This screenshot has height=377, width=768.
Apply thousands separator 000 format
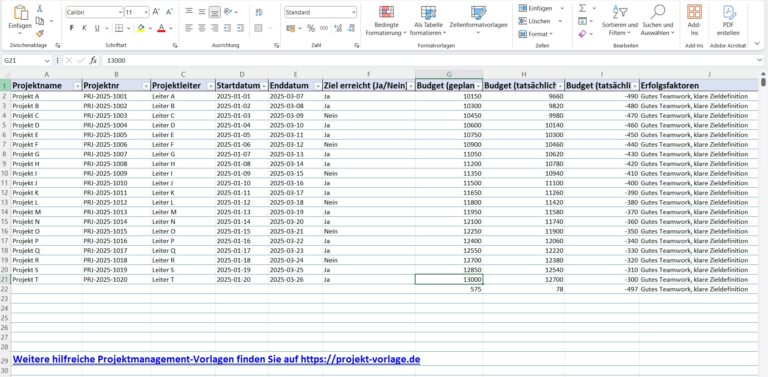(324, 28)
